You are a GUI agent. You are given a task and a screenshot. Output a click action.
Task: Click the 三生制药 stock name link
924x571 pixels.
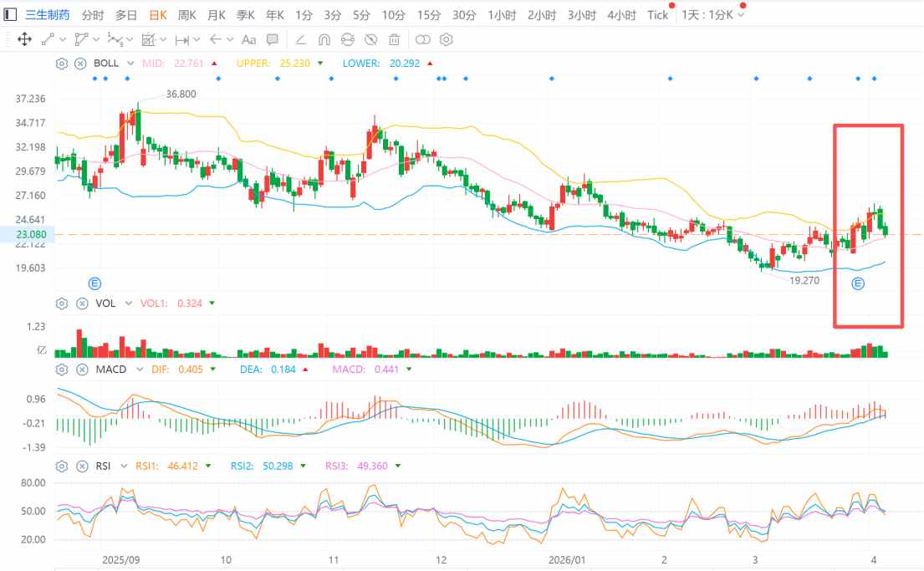(47, 15)
